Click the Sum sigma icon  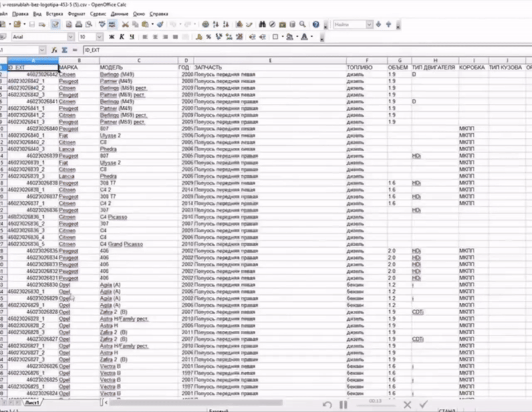click(64, 50)
